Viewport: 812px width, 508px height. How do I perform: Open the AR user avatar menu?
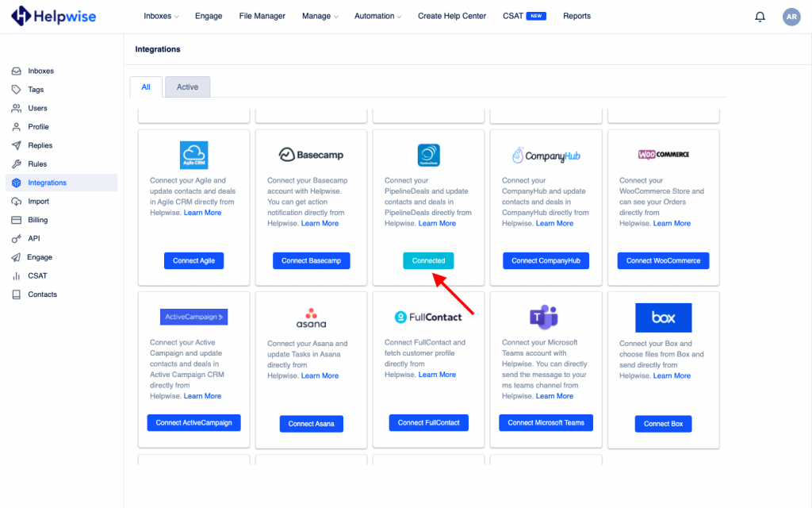[x=791, y=17]
